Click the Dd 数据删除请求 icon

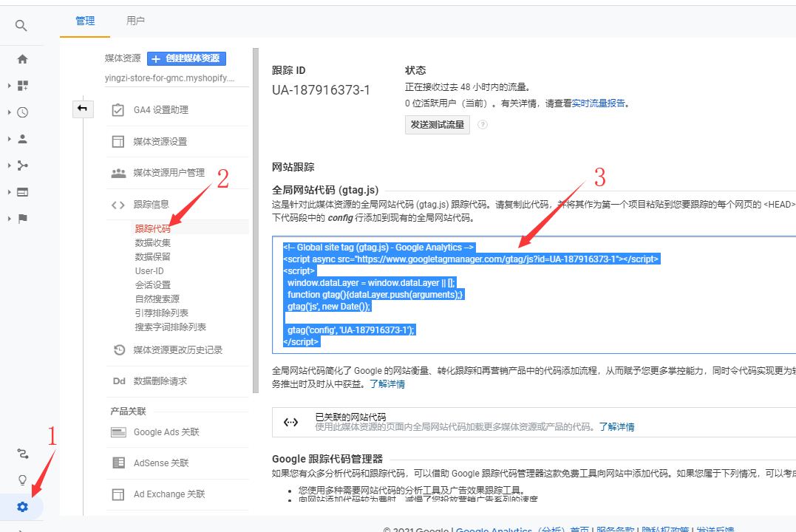(x=119, y=381)
